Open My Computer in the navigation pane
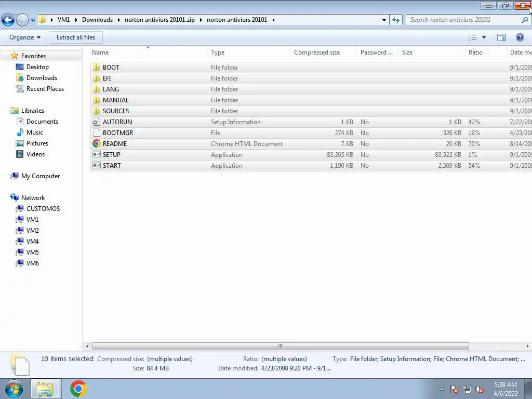The width and height of the screenshot is (532, 399). pyautogui.click(x=41, y=176)
